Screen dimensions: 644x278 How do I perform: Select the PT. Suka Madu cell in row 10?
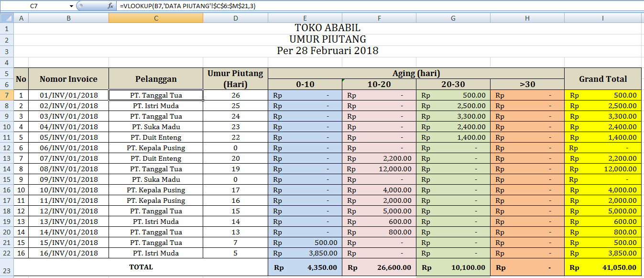pos(155,127)
